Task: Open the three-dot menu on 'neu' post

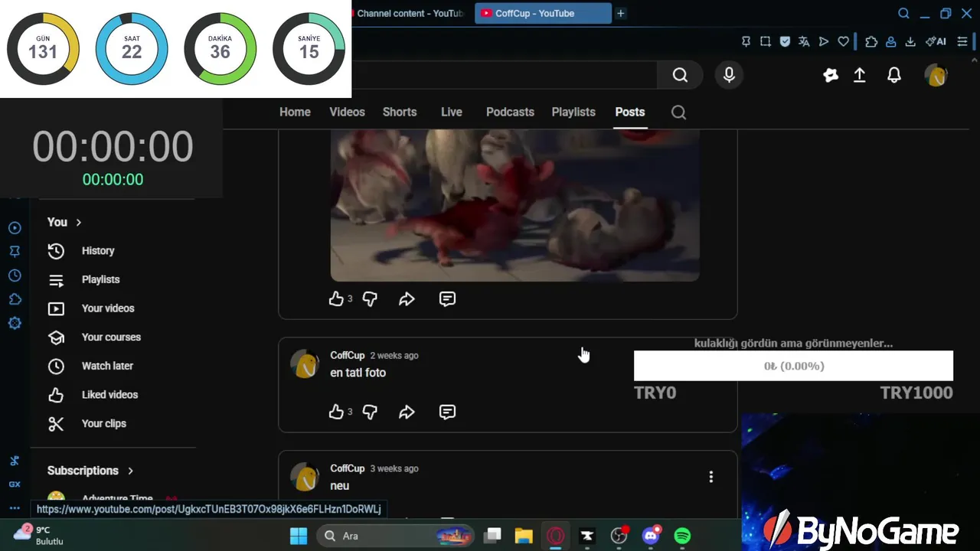Action: click(x=710, y=477)
